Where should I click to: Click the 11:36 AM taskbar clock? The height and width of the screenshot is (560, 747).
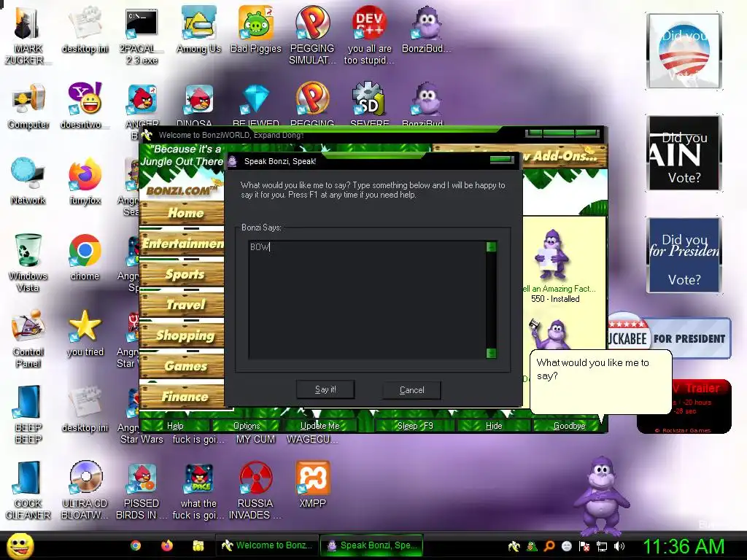click(684, 546)
